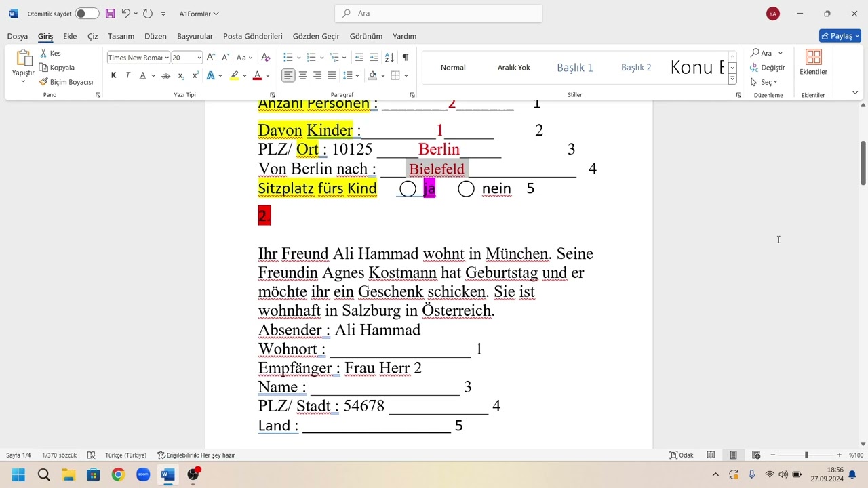Toggle the Otomatik Kaydet switch

(87, 14)
